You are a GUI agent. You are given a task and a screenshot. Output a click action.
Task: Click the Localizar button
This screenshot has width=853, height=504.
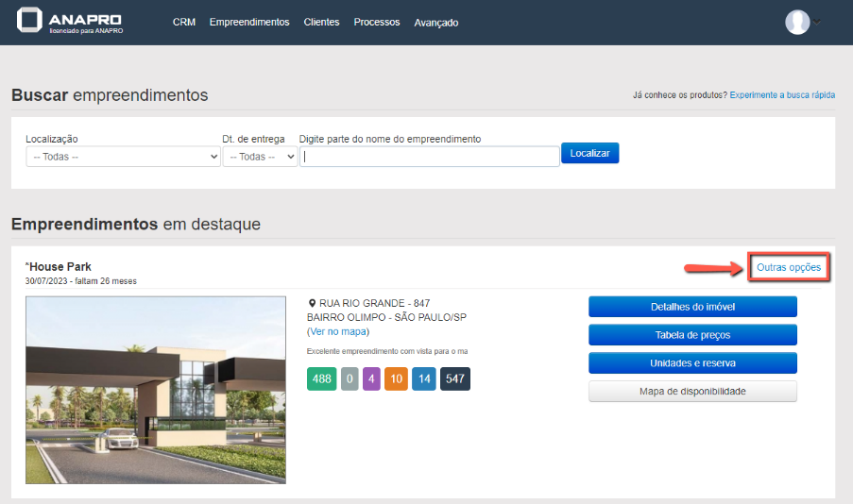pyautogui.click(x=589, y=153)
